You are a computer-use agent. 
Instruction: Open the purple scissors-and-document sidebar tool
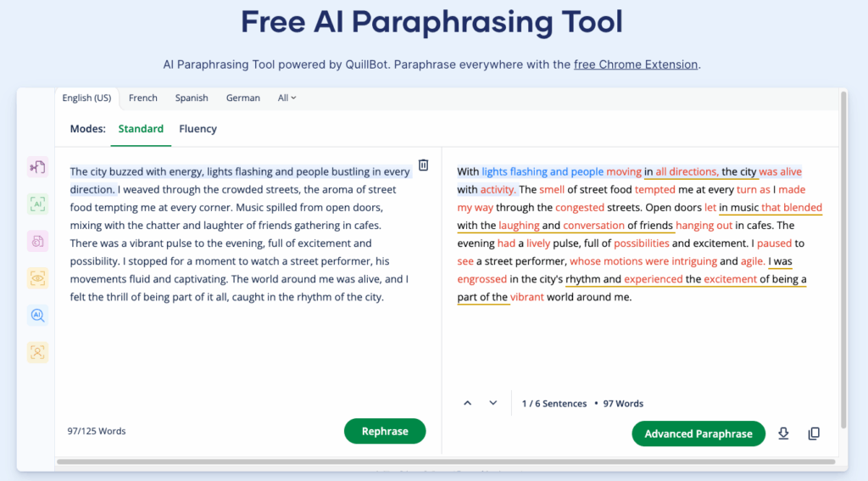[37, 167]
